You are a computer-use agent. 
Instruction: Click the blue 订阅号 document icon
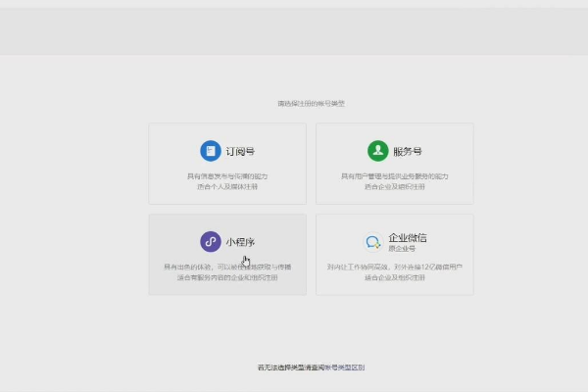[x=210, y=151]
